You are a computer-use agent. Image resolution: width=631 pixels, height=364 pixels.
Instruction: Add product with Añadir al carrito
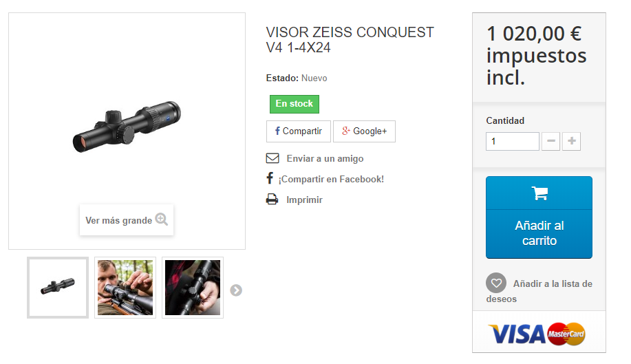(539, 217)
